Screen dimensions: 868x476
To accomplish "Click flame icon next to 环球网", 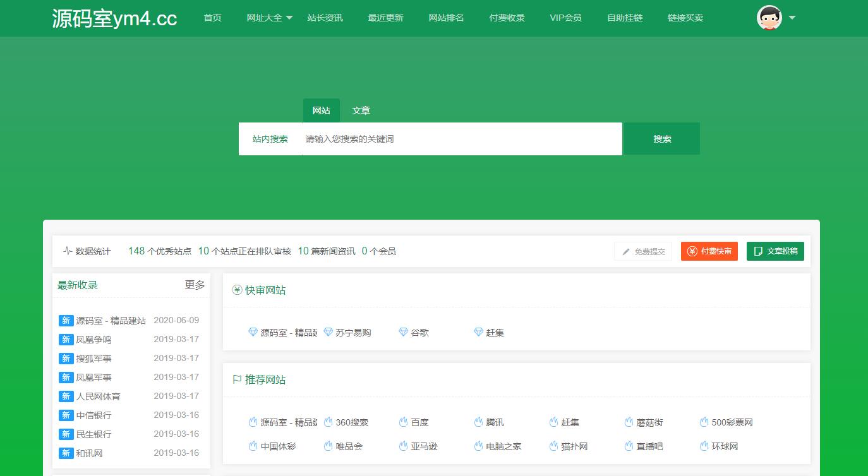I will tap(704, 446).
